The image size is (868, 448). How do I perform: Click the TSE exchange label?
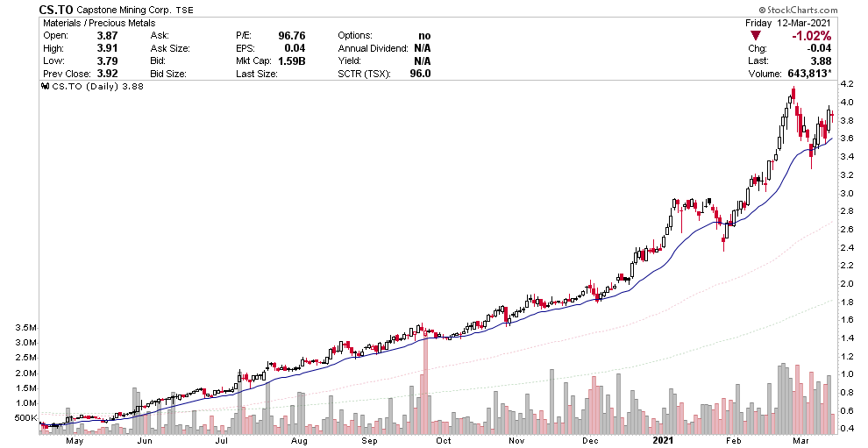(x=186, y=10)
